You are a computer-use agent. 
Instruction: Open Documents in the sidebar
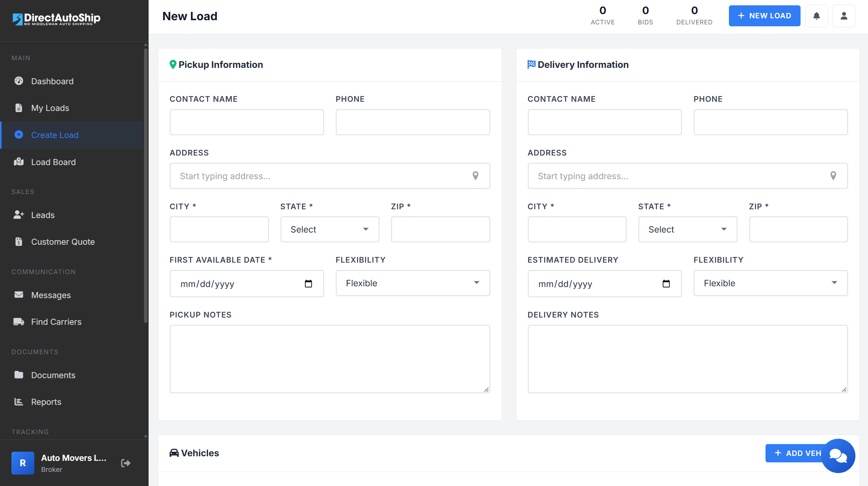pyautogui.click(x=72, y=375)
